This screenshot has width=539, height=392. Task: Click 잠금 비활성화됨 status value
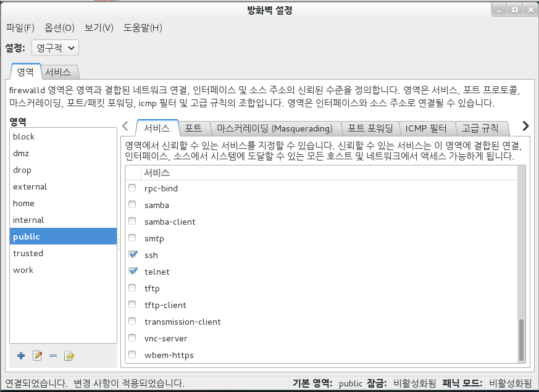pos(414,383)
